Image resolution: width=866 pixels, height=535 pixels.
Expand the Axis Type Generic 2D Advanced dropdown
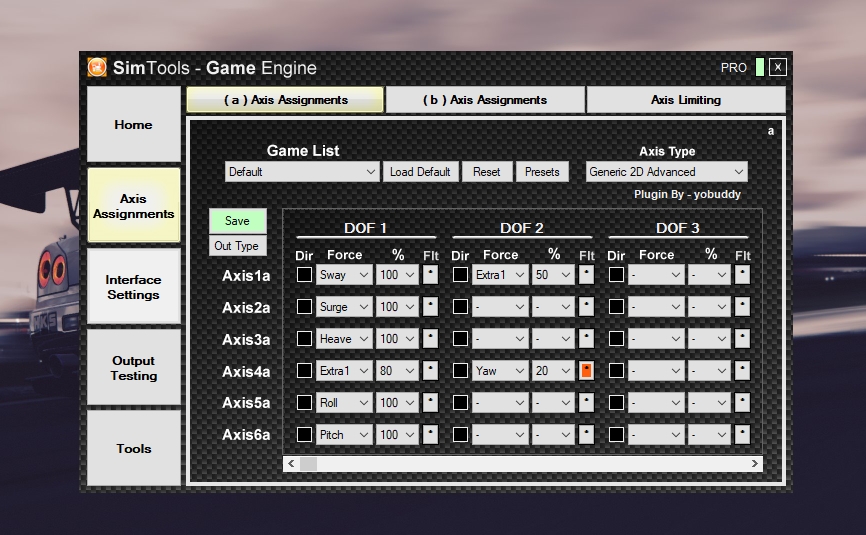point(666,172)
